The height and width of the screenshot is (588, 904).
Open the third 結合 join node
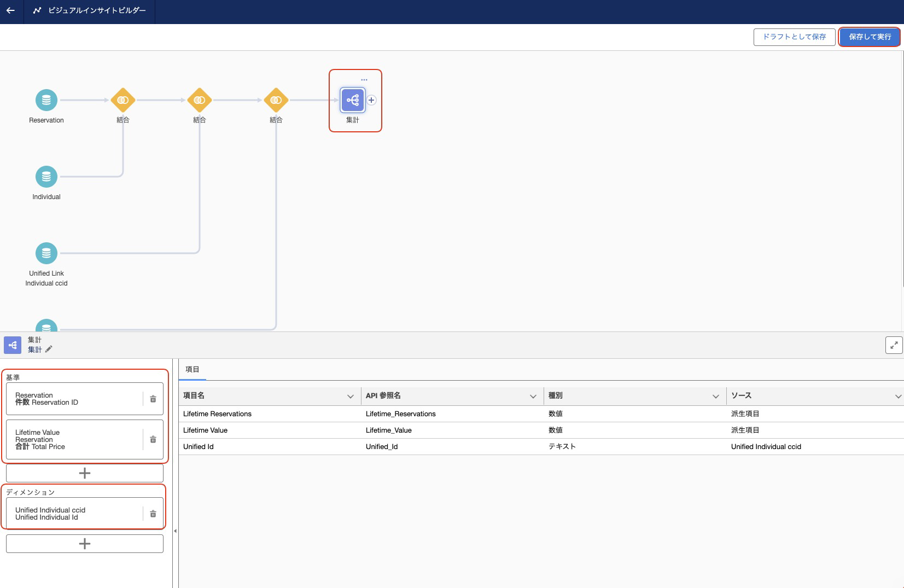coord(276,100)
